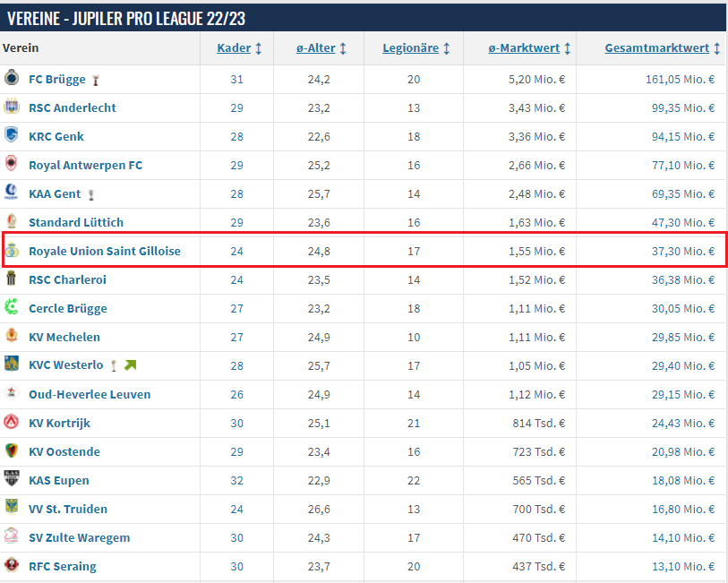Open the KV Oostende club link
The image size is (728, 583).
coord(64,451)
